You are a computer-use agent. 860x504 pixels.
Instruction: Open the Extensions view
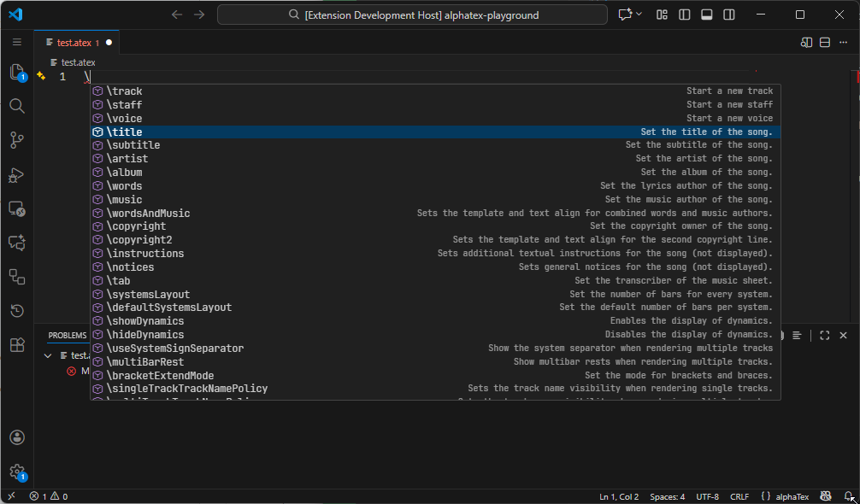(x=17, y=345)
